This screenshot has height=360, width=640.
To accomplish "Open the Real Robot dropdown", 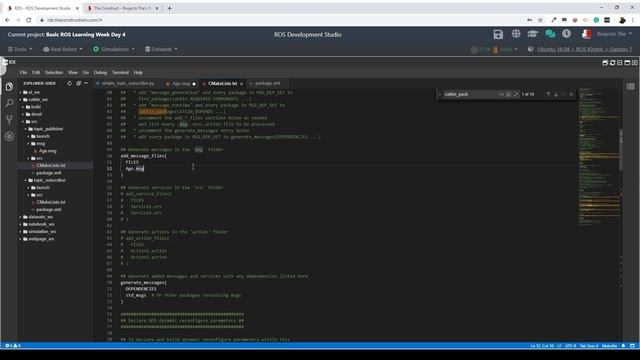I will coord(63,49).
